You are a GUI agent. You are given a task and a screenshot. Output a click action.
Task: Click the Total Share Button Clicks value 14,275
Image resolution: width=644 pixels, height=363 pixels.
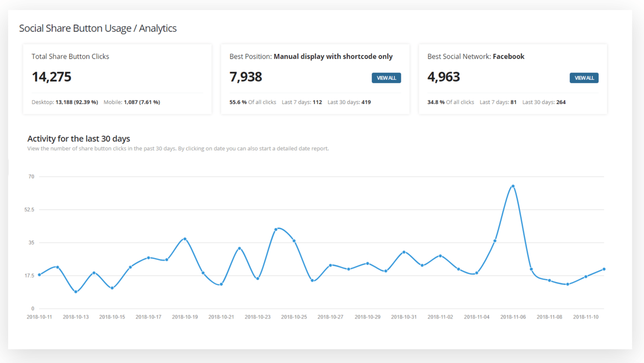point(52,77)
